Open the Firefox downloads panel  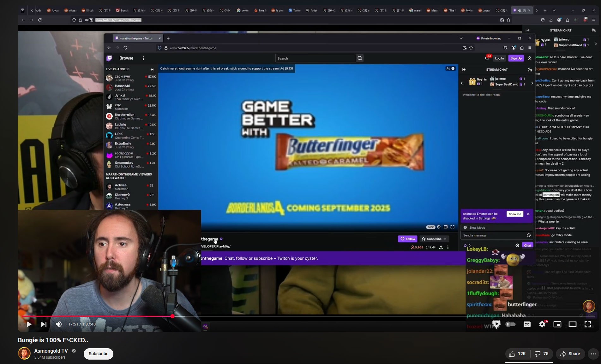pos(551,20)
